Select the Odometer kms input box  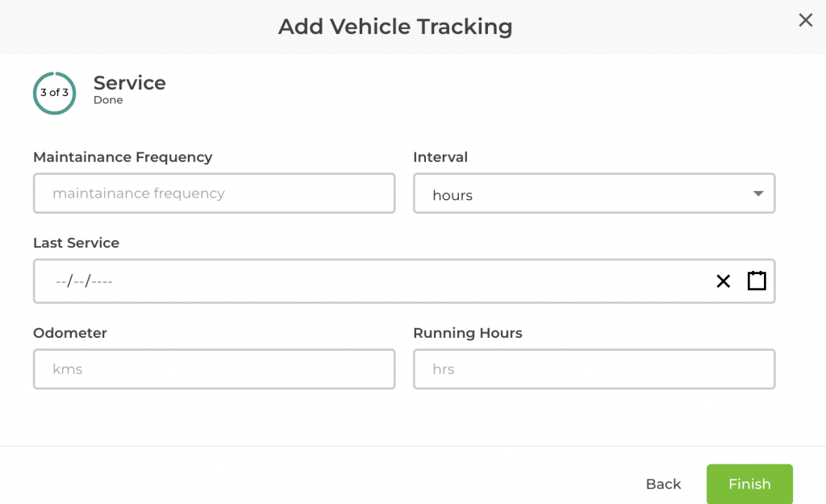point(214,369)
